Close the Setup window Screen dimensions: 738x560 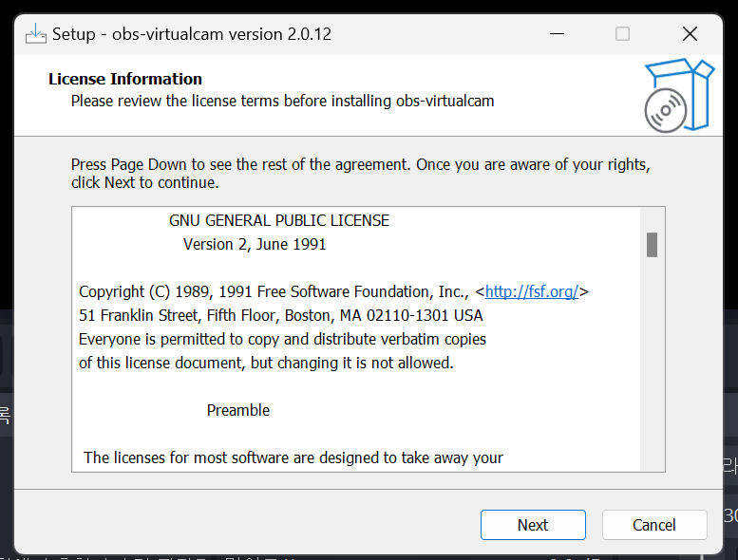(x=690, y=34)
